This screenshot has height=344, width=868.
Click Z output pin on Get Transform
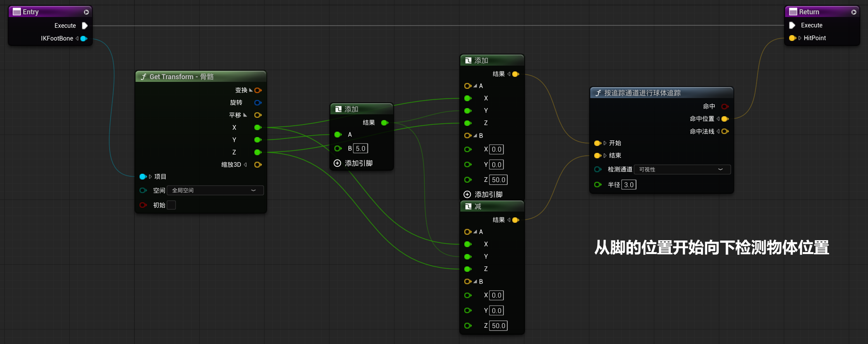258,153
